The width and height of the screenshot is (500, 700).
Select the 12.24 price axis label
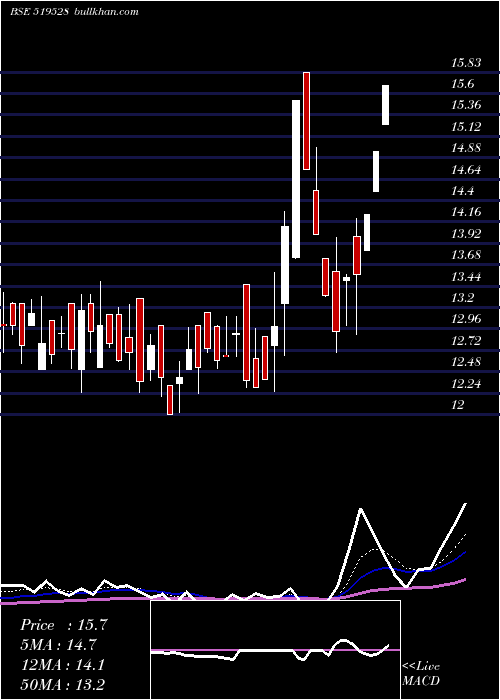point(466,383)
